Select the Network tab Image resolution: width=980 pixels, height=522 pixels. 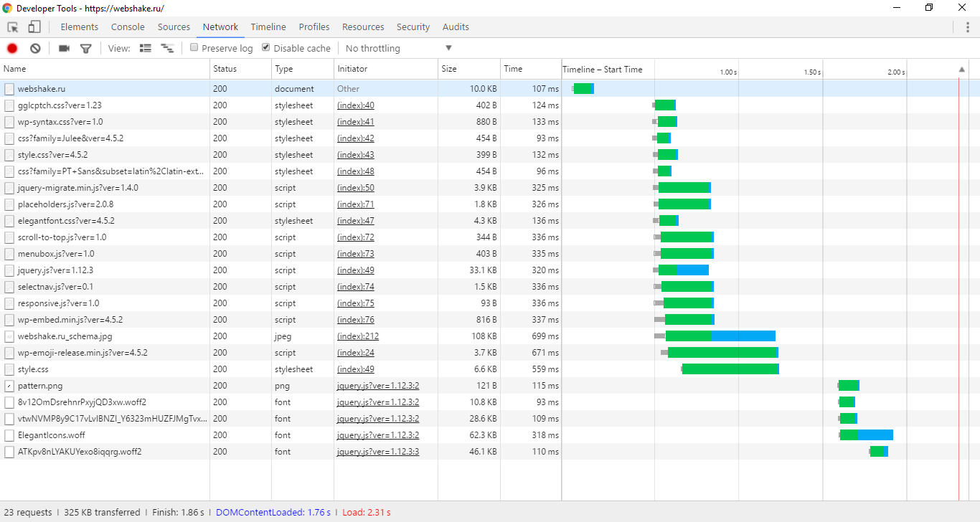tap(220, 27)
